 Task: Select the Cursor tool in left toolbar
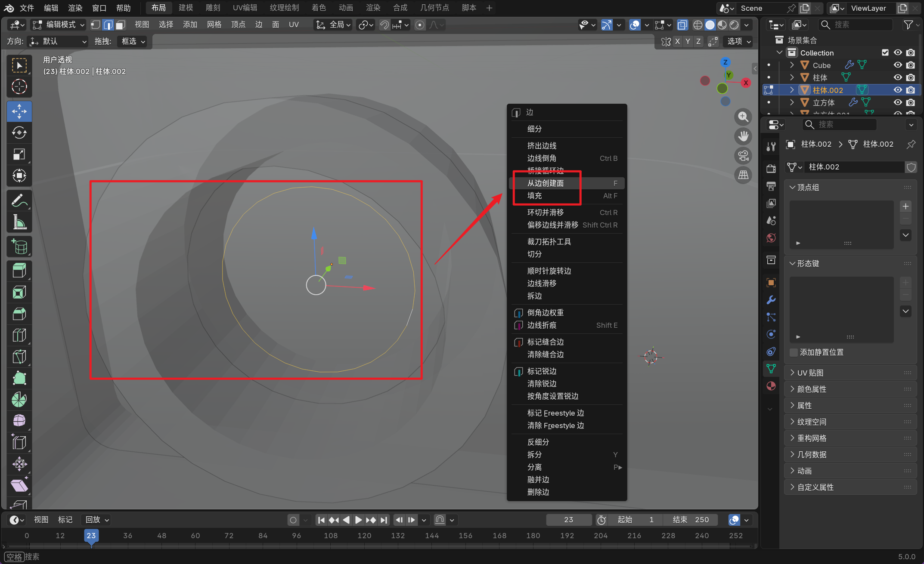(19, 87)
